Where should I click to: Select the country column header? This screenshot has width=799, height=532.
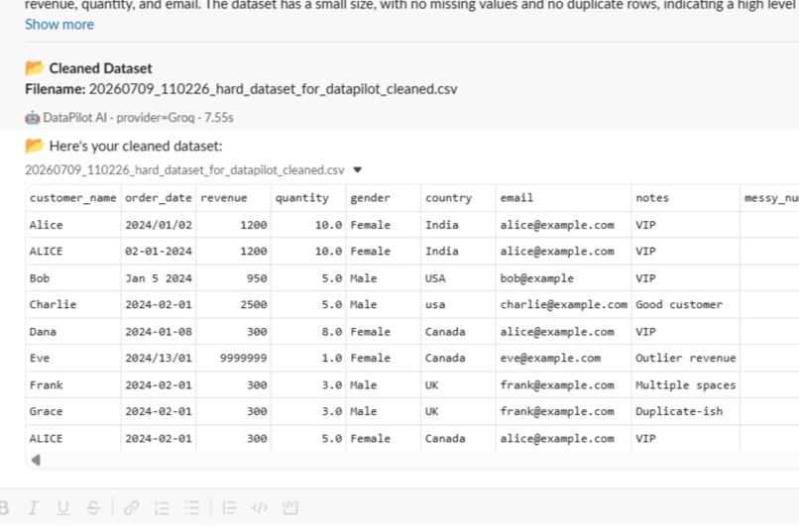coord(459,198)
